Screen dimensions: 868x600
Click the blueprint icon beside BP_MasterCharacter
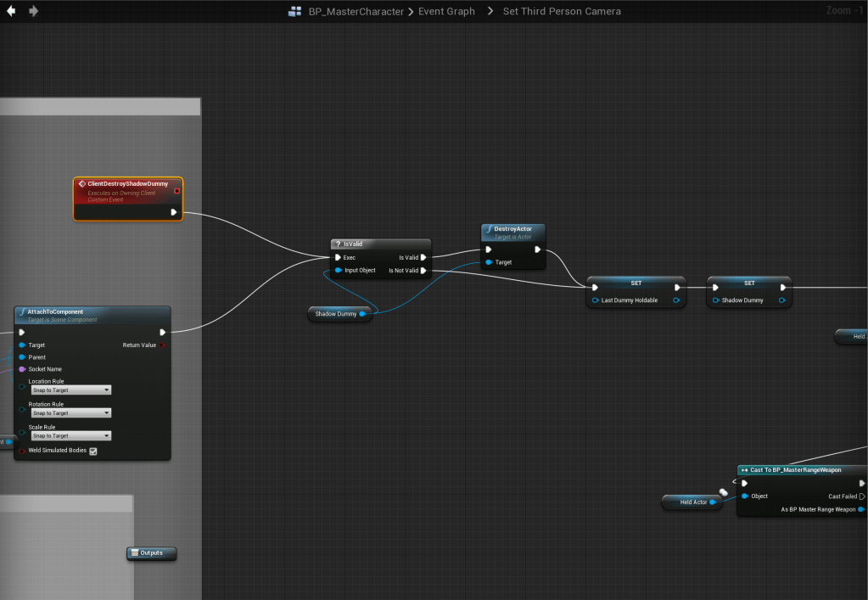pos(295,12)
